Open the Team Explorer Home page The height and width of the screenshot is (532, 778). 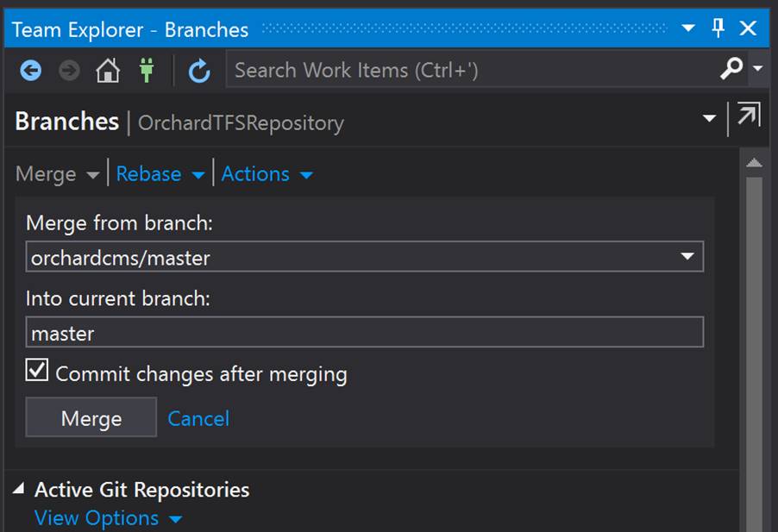[x=108, y=71]
